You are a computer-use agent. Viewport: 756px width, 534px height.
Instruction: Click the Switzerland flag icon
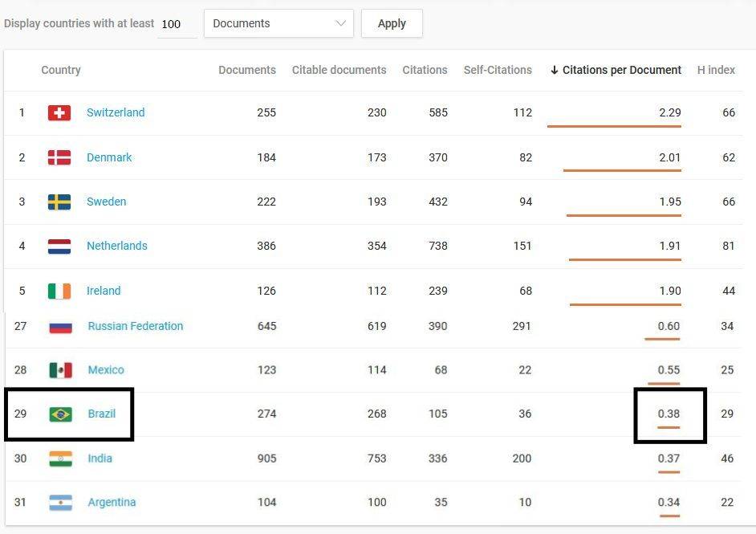59,113
